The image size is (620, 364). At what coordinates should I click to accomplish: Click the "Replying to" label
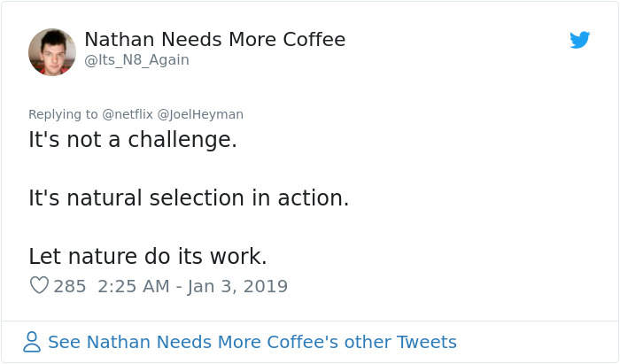coord(64,114)
